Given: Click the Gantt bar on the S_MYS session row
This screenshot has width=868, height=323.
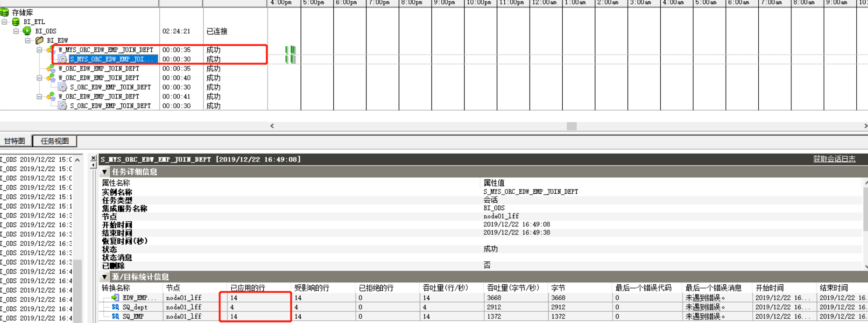Looking at the screenshot, I should click(290, 59).
